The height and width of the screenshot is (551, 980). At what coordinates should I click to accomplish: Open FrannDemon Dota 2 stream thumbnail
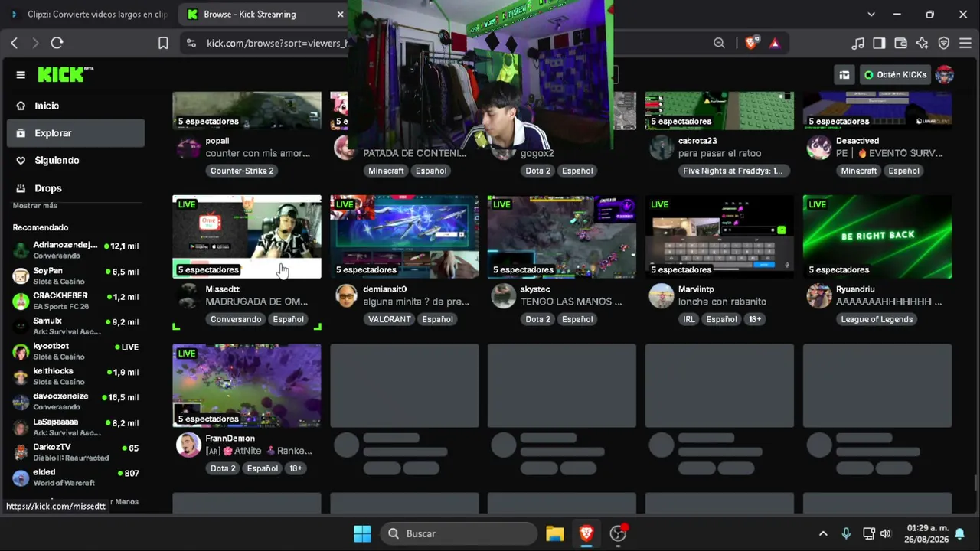(247, 386)
